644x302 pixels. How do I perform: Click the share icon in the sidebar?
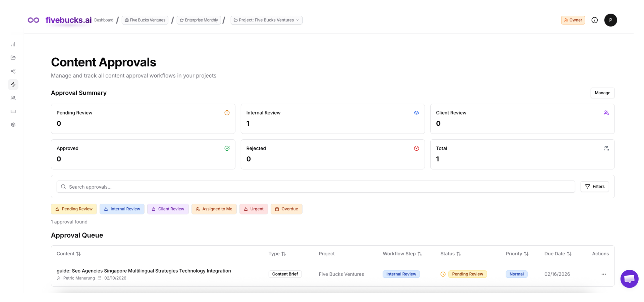[x=13, y=71]
